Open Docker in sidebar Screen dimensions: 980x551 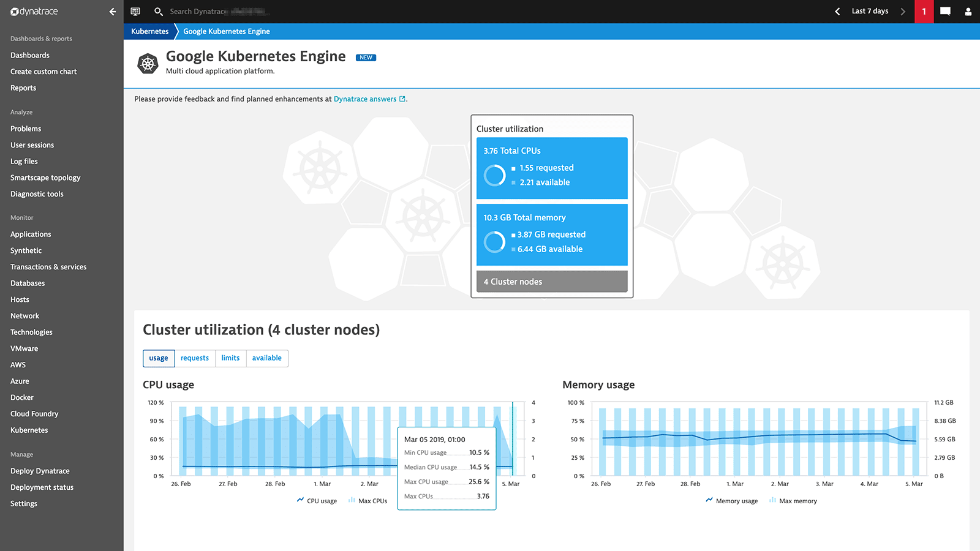(22, 397)
